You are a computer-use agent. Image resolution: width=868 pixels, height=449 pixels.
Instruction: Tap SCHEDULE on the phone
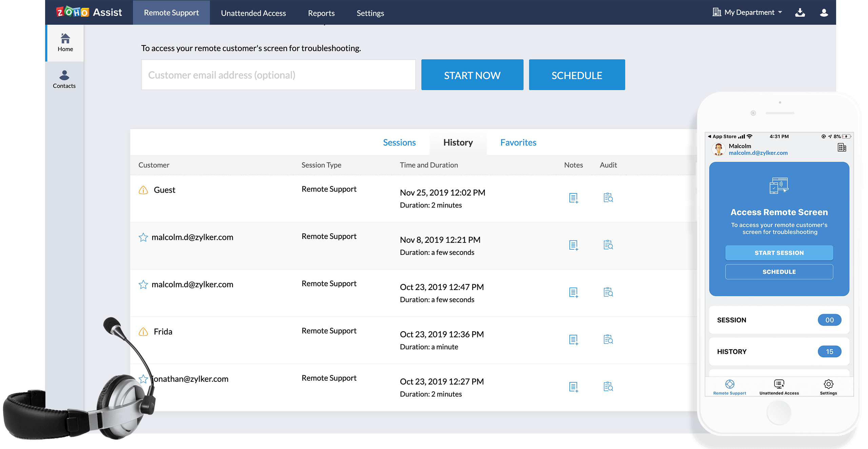[x=779, y=272]
